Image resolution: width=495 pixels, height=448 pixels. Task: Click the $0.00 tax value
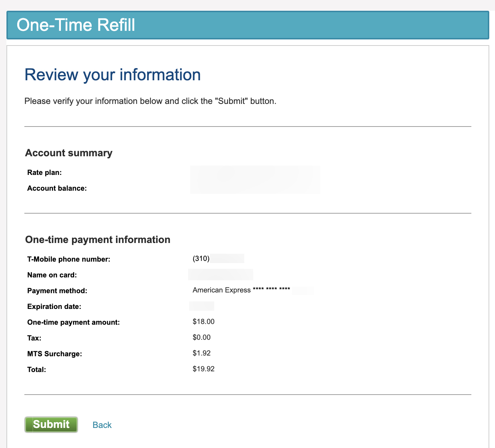(x=202, y=337)
